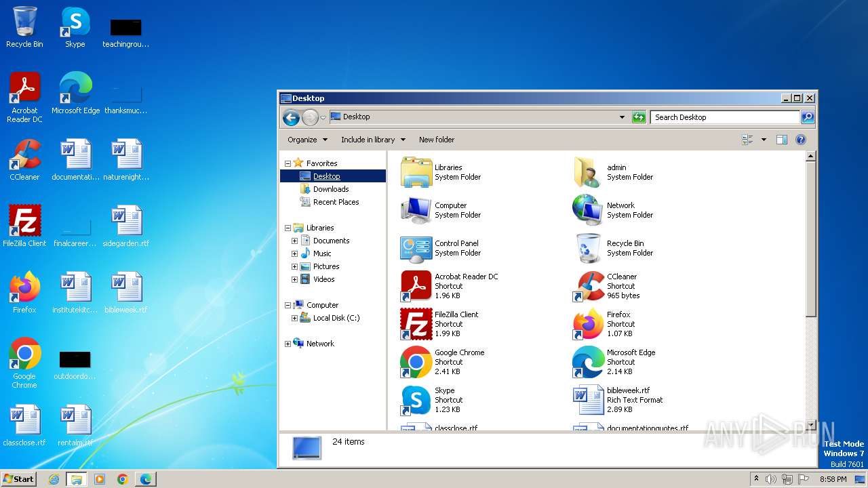Select Firefox shortcut in Explorer list
Screen dimensions: 868x488
pos(604,324)
